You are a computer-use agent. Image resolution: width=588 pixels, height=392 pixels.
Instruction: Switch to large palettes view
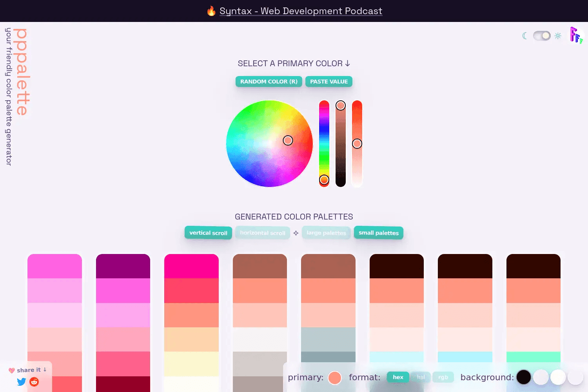click(326, 233)
